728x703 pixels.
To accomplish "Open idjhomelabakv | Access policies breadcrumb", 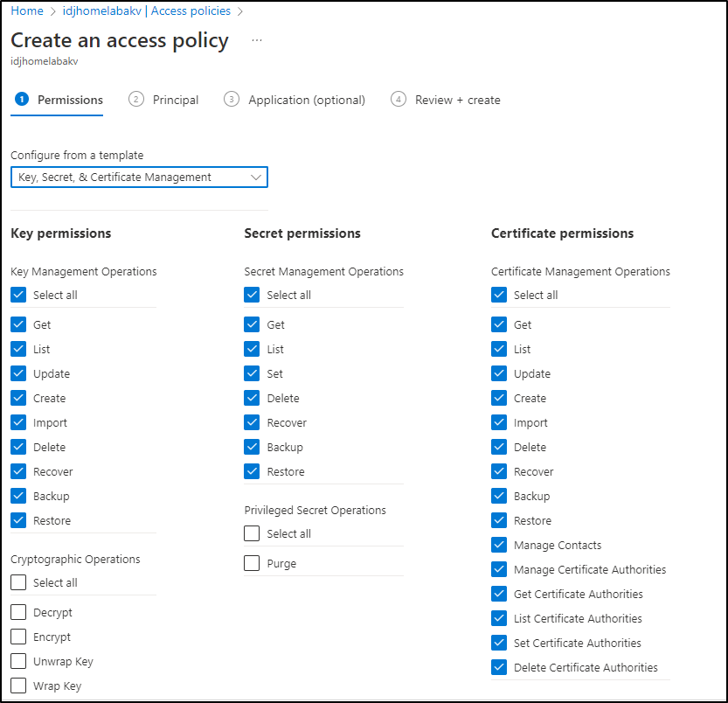I will pos(147,10).
